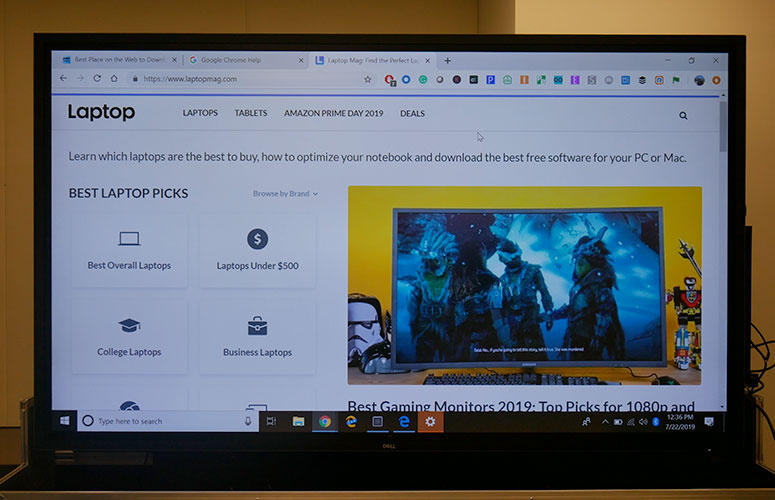Bookmark this page with the star icon
This screenshot has height=500, width=775.
pos(368,79)
